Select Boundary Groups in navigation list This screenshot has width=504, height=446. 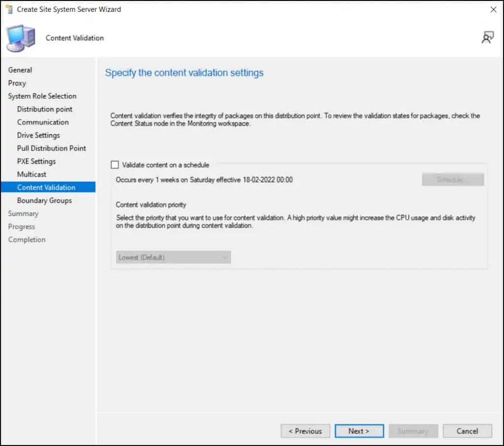pos(44,200)
